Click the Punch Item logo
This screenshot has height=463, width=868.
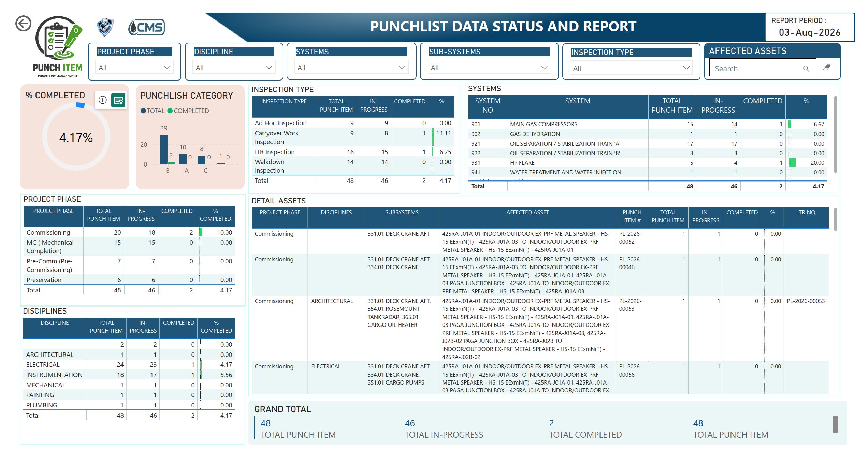58,47
